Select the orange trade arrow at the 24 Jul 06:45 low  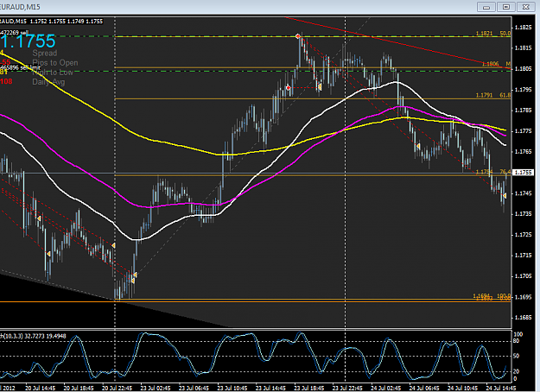[417, 146]
